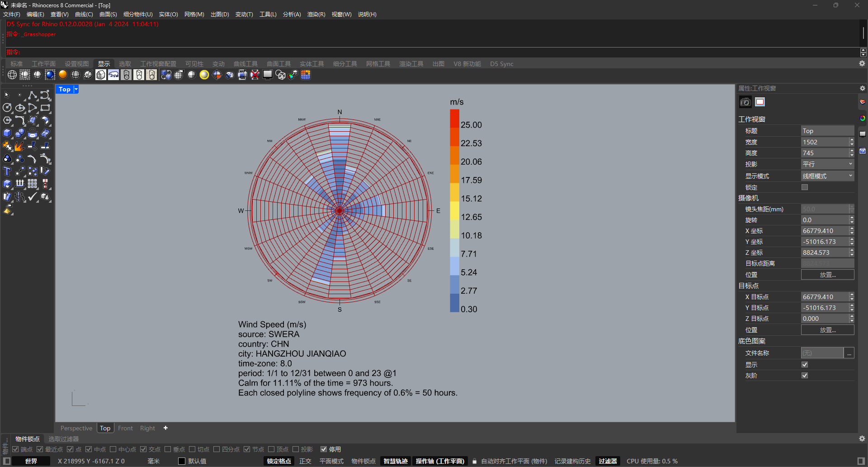Enable the 中心点 object snap checkbox
This screenshot has width=868, height=467.
point(113,449)
